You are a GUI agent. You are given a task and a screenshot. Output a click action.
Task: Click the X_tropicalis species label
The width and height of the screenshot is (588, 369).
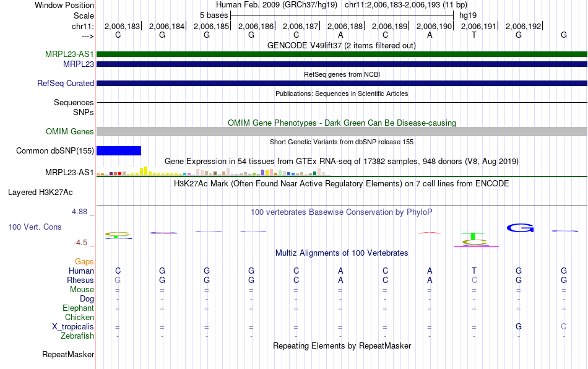click(x=73, y=327)
